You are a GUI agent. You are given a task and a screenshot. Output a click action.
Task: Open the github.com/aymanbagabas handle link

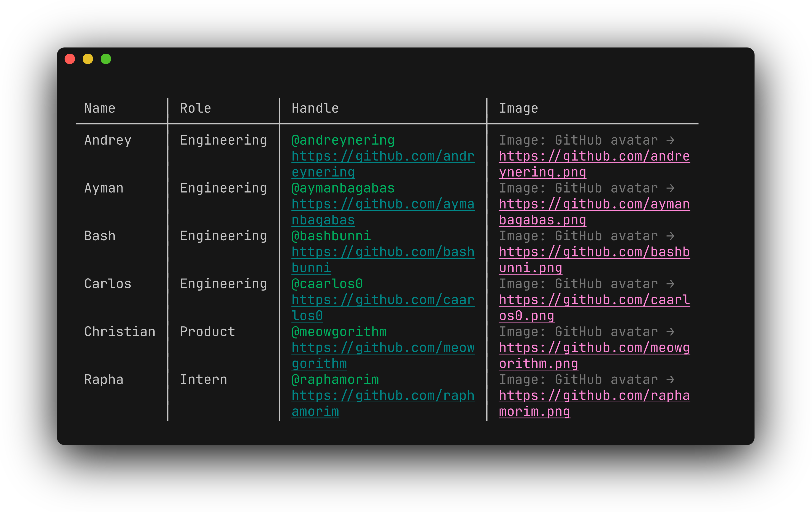[383, 212]
